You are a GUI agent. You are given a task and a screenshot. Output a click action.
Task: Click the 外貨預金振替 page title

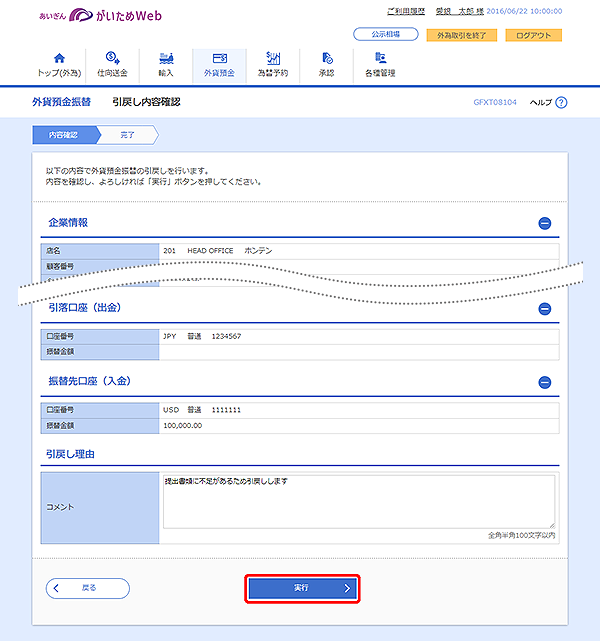pyautogui.click(x=61, y=102)
